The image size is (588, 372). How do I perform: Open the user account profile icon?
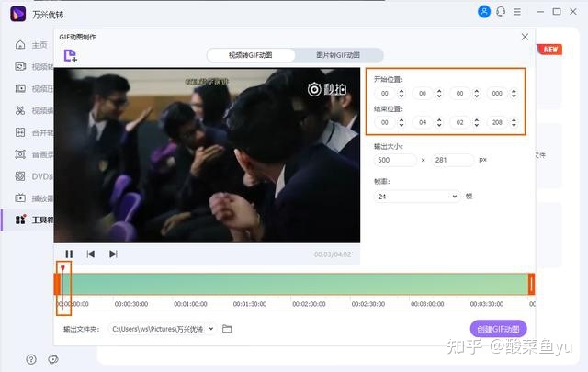tap(484, 12)
